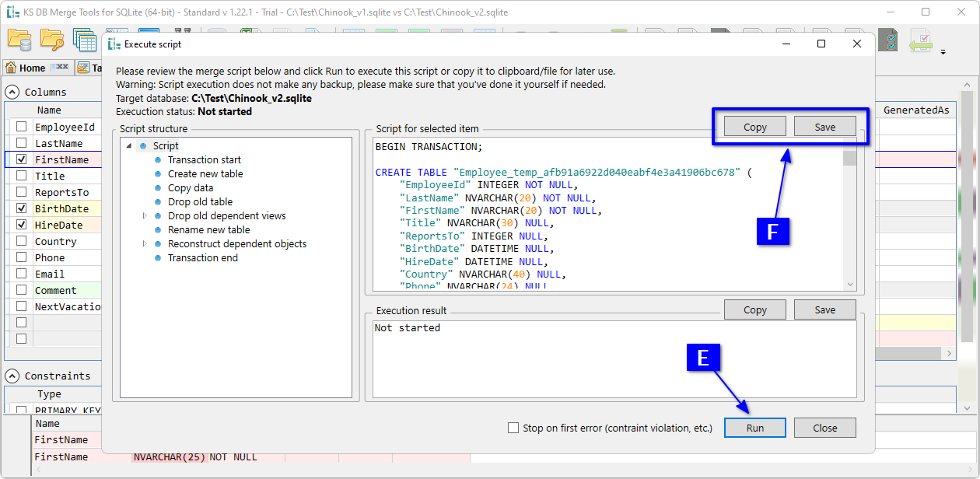Expand the Drop old dependent views node

click(x=145, y=216)
